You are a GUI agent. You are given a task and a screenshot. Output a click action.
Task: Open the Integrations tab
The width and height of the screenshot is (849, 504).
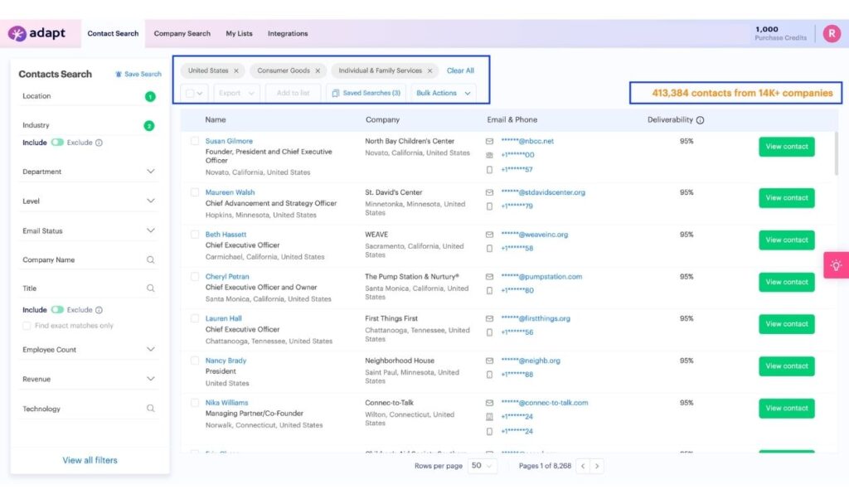288,33
